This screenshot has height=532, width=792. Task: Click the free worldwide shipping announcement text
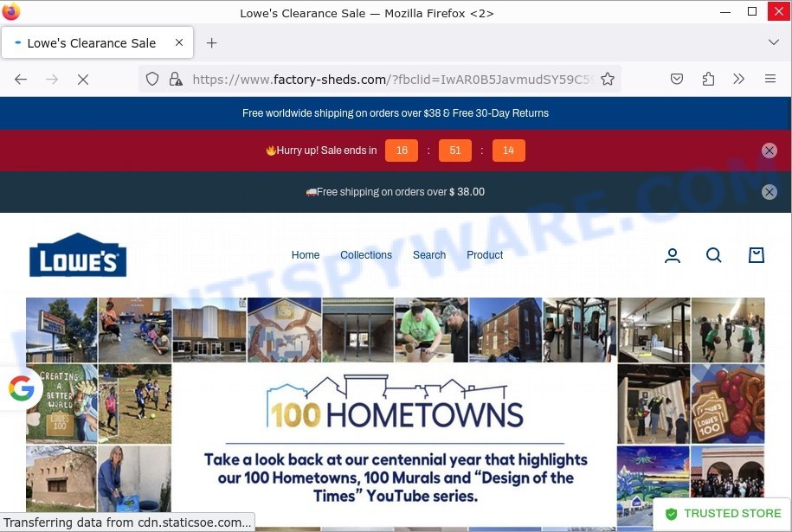(x=396, y=113)
